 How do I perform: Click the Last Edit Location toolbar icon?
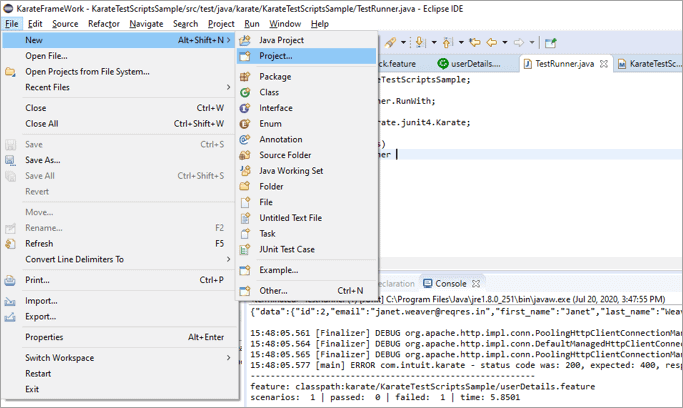[x=475, y=42]
